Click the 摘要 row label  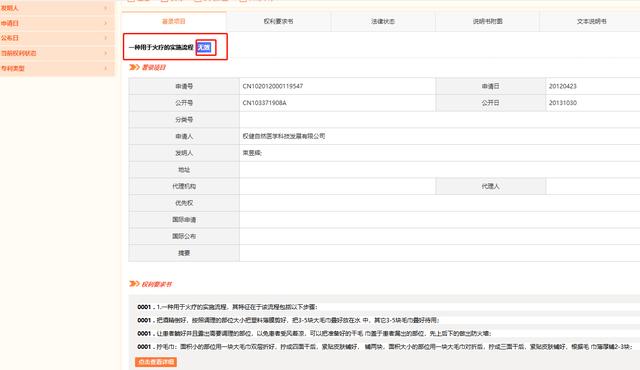tap(184, 253)
